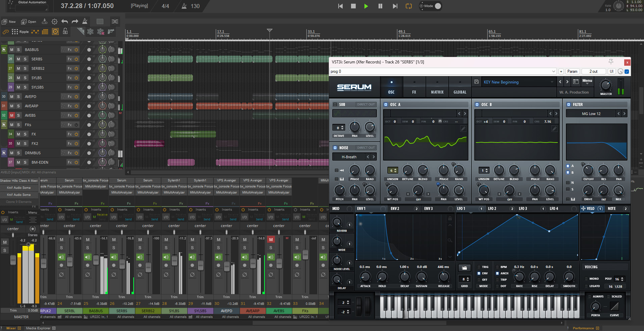Toggle the transport repeat loop icon
Viewport: 644px width, 331px height.
coord(408,6)
